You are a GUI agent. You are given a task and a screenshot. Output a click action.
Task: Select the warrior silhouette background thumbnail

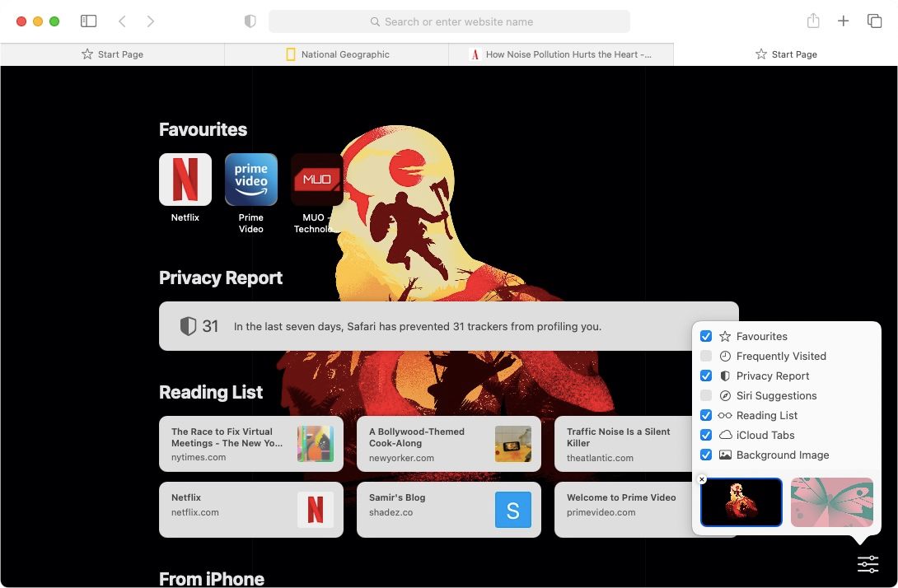[741, 502]
